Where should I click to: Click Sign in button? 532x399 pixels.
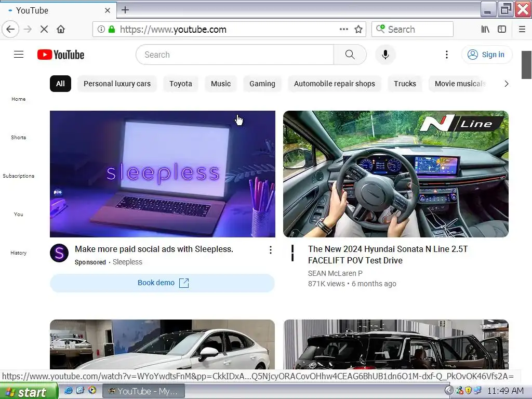(x=486, y=54)
